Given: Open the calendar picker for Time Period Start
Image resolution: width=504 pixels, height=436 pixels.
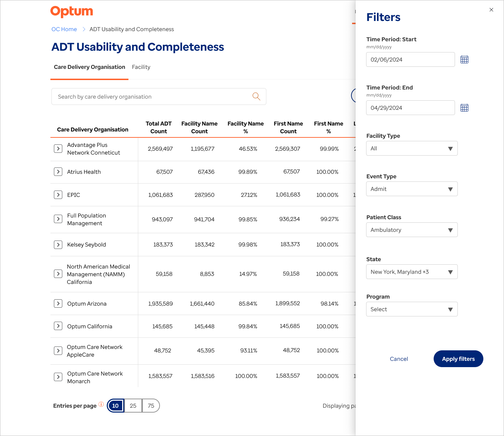Looking at the screenshot, I should (x=464, y=59).
